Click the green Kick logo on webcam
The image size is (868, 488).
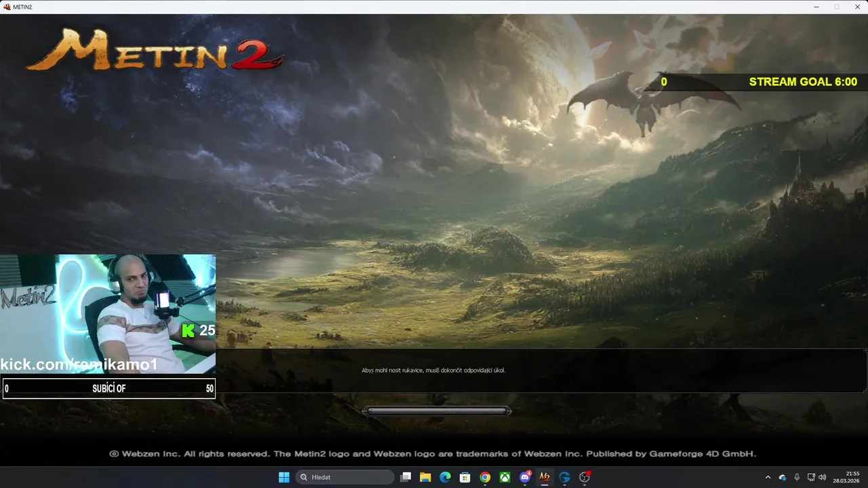pos(189,331)
